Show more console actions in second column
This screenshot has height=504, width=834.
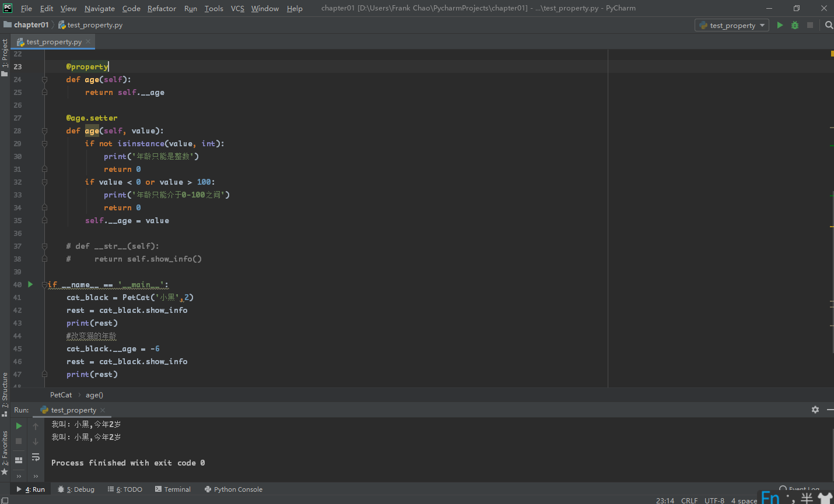[36, 476]
